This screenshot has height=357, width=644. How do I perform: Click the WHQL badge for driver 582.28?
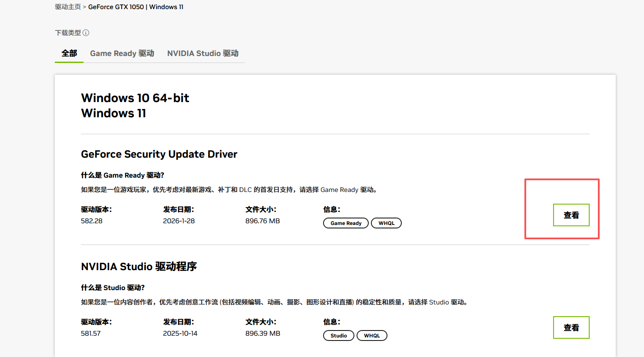click(x=387, y=223)
